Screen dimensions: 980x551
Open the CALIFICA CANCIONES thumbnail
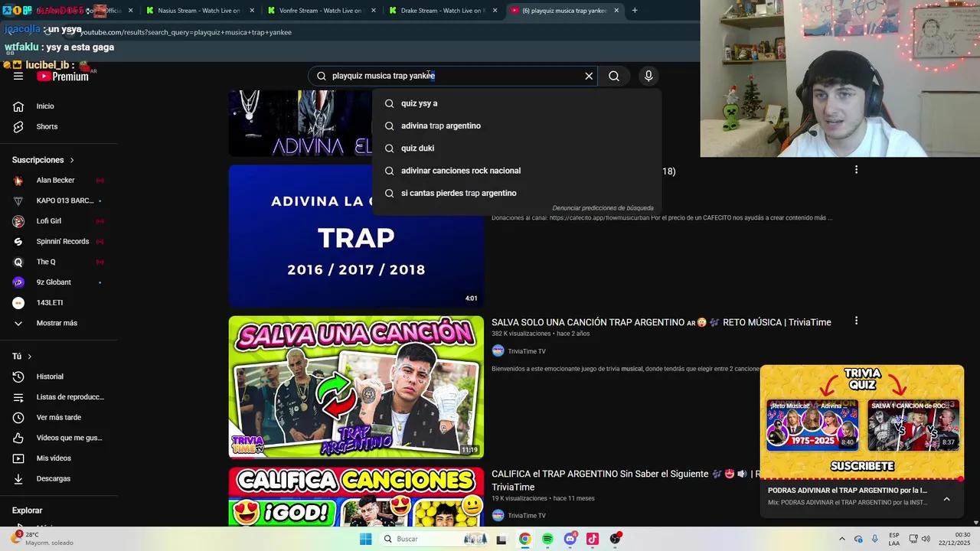356,497
